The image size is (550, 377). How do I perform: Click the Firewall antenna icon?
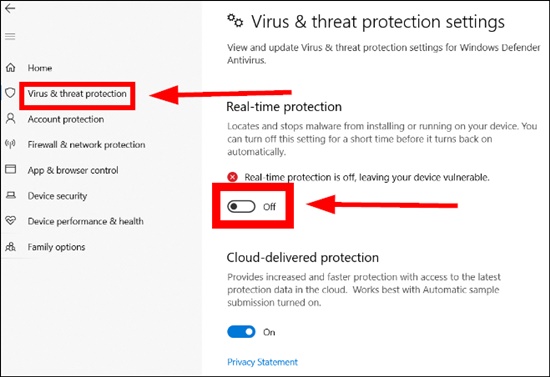[10, 144]
